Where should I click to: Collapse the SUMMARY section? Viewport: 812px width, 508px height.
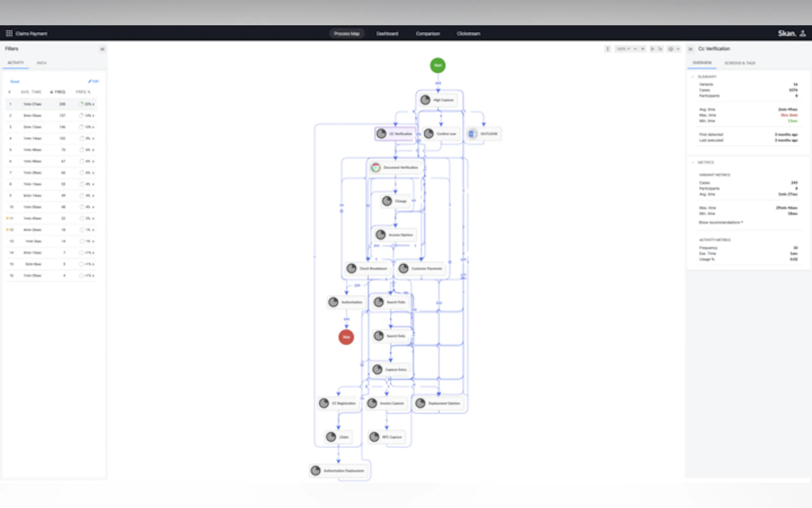point(693,76)
